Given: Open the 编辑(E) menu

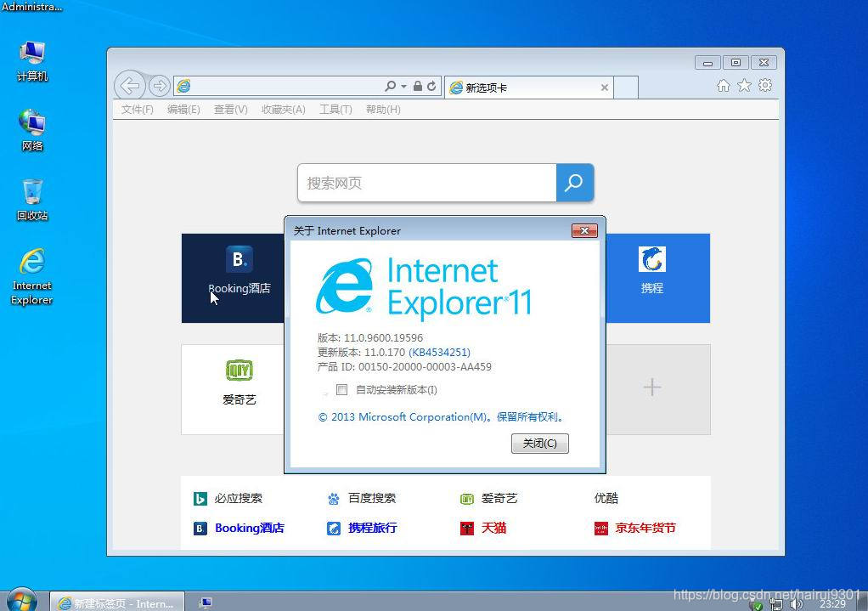Looking at the screenshot, I should (x=183, y=110).
